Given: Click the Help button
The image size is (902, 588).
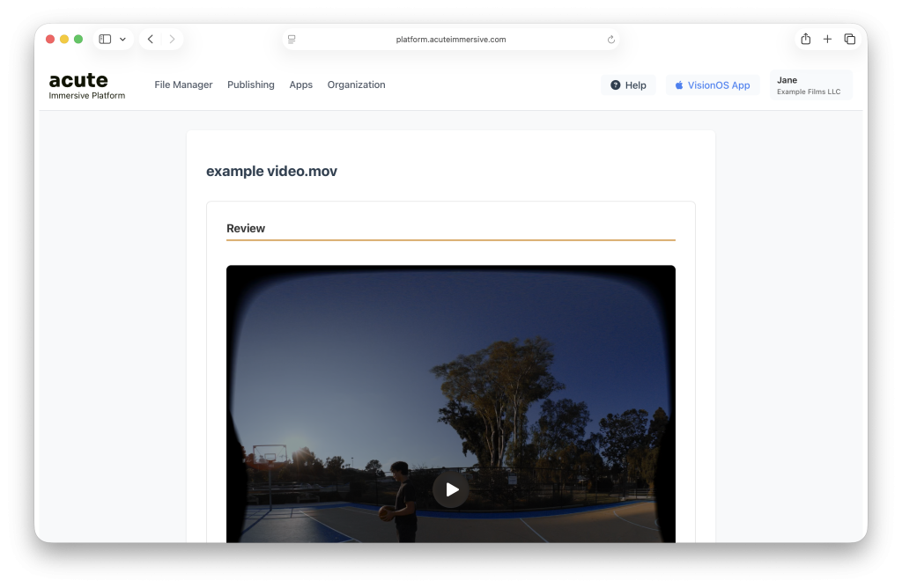Looking at the screenshot, I should point(628,85).
